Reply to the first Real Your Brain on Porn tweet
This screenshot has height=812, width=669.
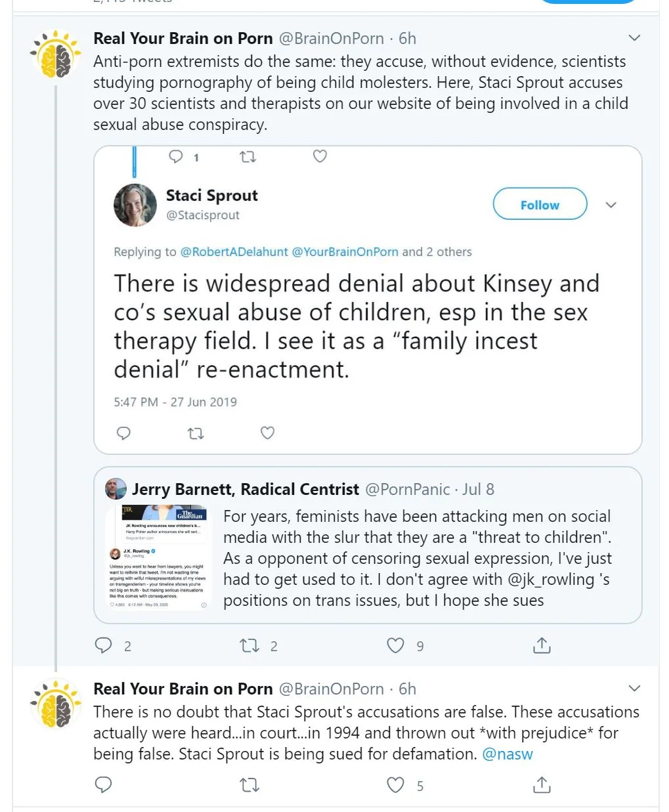click(104, 645)
